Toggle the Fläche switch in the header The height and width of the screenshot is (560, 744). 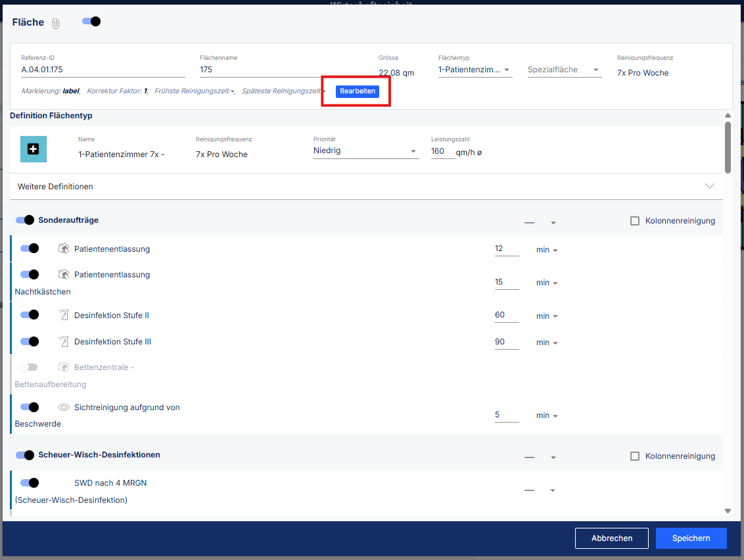pyautogui.click(x=91, y=22)
